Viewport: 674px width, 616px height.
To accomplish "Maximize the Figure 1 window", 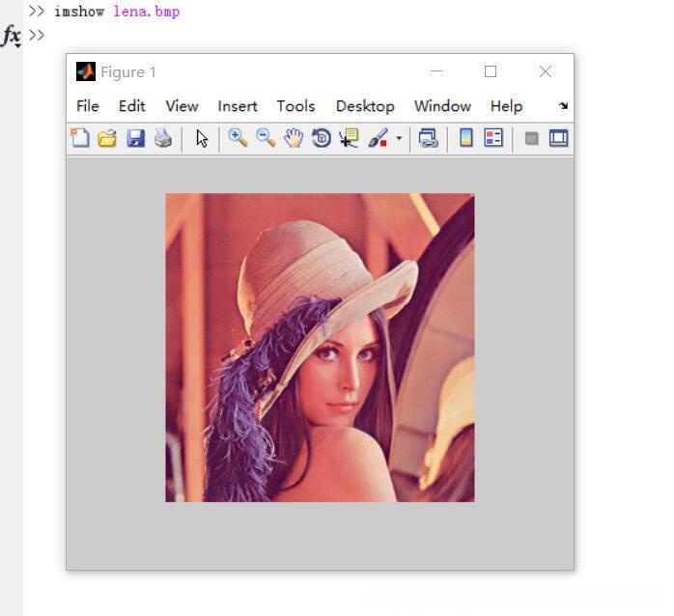I will (491, 71).
